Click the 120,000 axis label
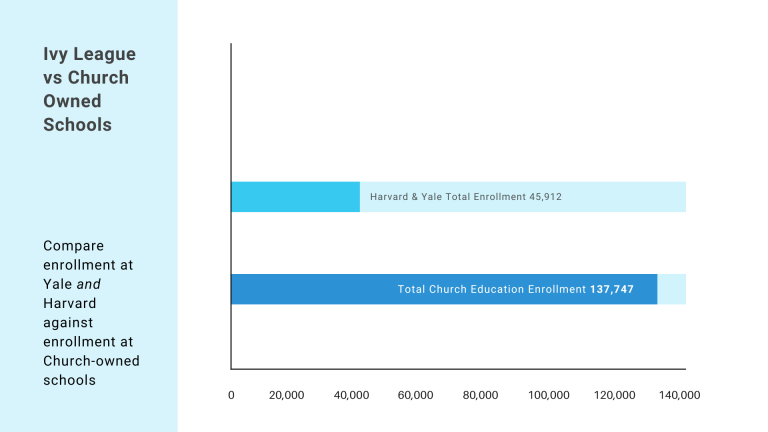 point(614,395)
